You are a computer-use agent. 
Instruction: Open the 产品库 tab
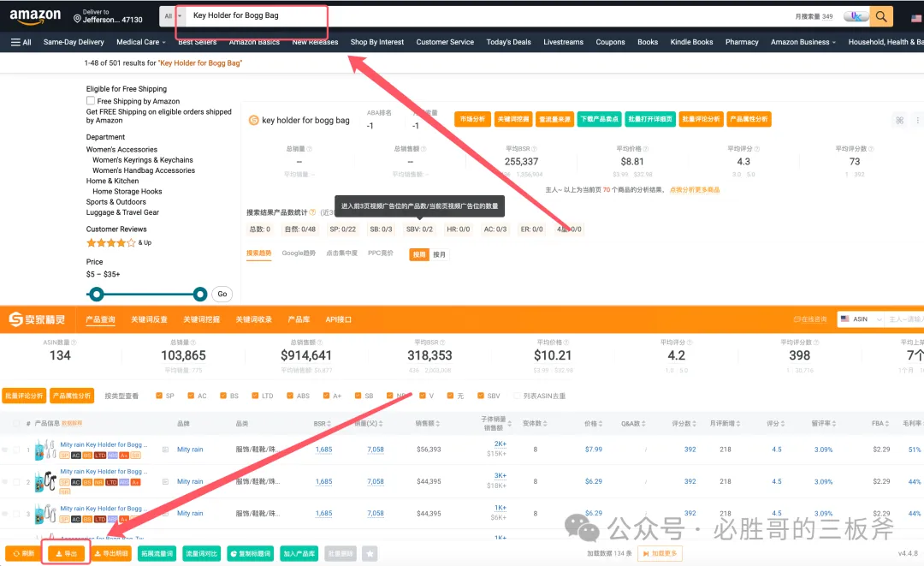(x=299, y=319)
